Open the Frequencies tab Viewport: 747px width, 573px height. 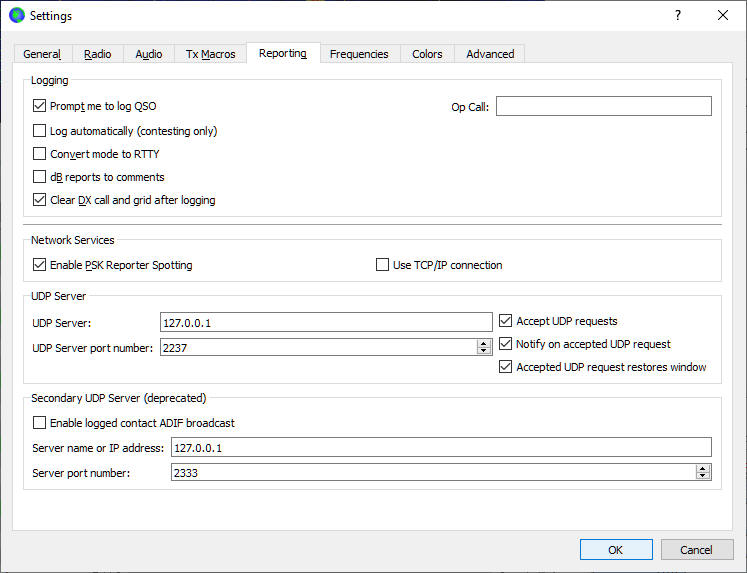click(x=359, y=54)
